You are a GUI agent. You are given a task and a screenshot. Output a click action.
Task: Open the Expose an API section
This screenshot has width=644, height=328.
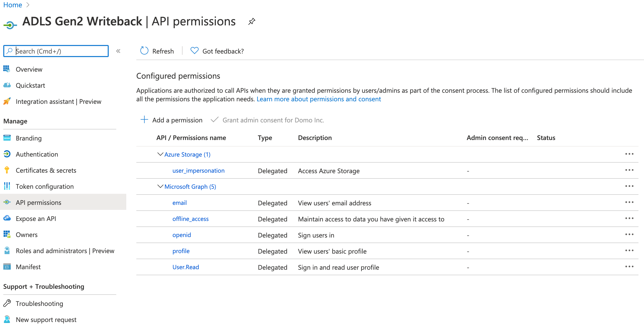click(36, 218)
